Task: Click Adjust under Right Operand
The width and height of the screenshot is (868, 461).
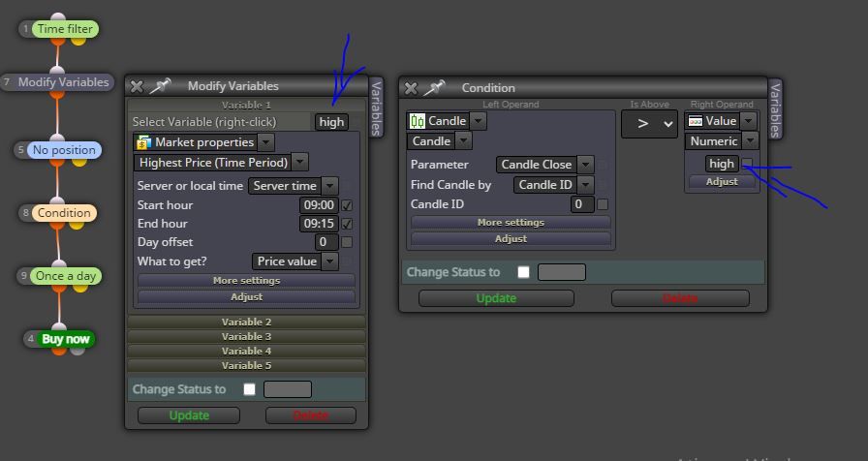Action: [722, 181]
